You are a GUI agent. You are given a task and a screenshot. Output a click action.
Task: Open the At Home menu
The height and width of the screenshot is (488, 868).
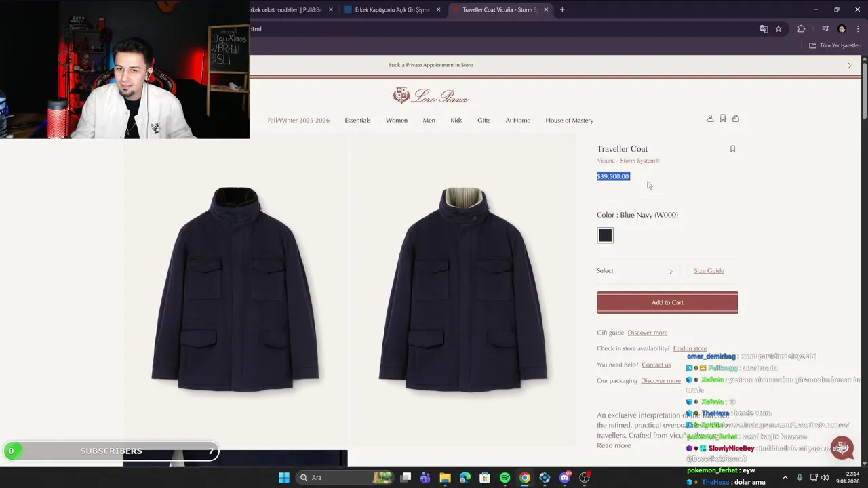[x=517, y=120]
